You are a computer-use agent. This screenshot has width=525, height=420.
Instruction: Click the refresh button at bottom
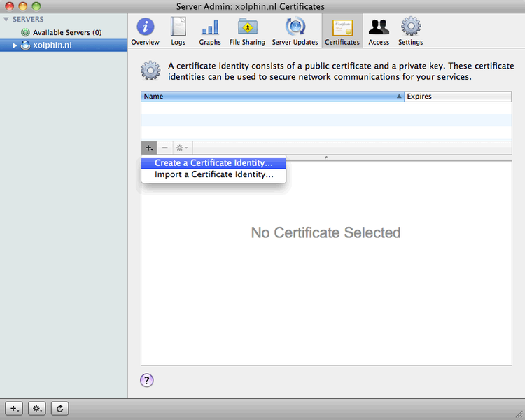pyautogui.click(x=59, y=409)
